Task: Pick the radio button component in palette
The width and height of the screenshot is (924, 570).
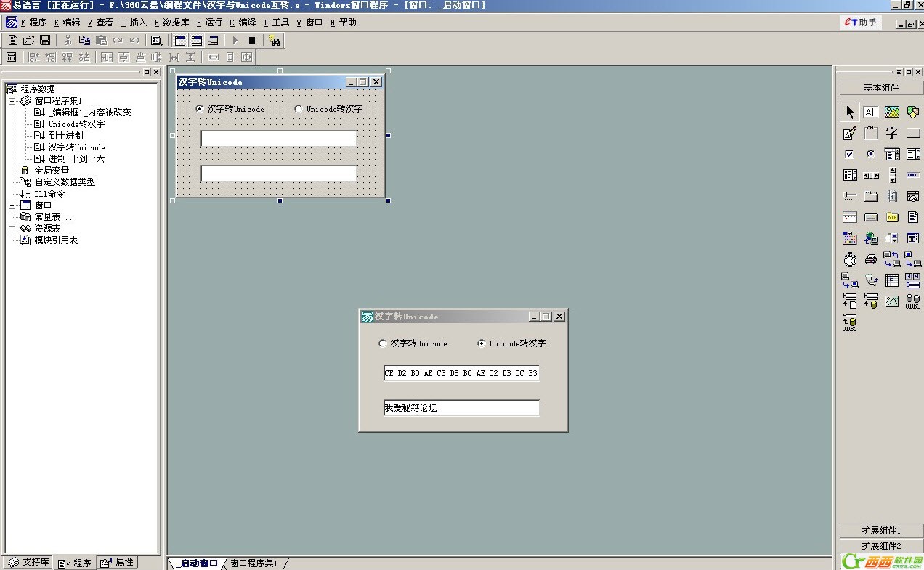Action: tap(870, 154)
